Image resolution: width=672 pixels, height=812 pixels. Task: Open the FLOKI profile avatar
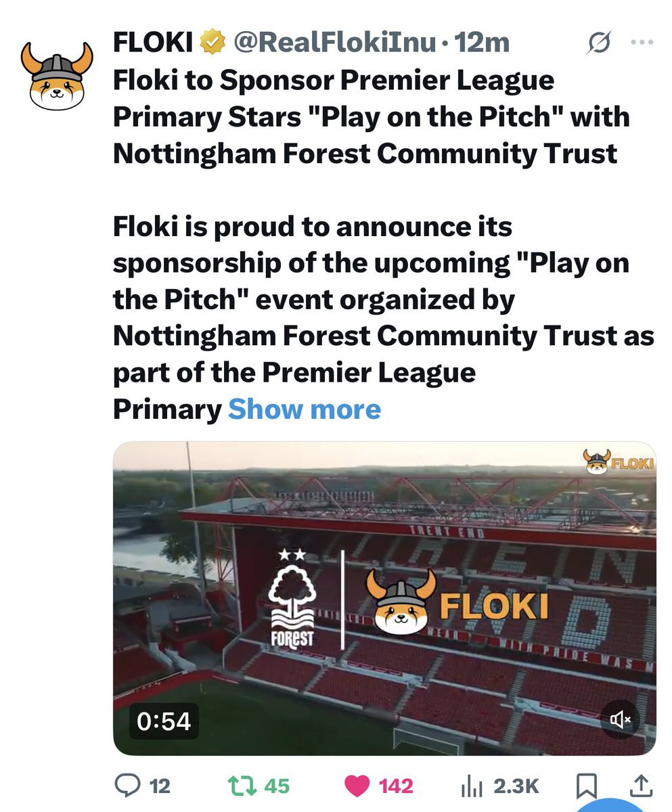click(57, 76)
